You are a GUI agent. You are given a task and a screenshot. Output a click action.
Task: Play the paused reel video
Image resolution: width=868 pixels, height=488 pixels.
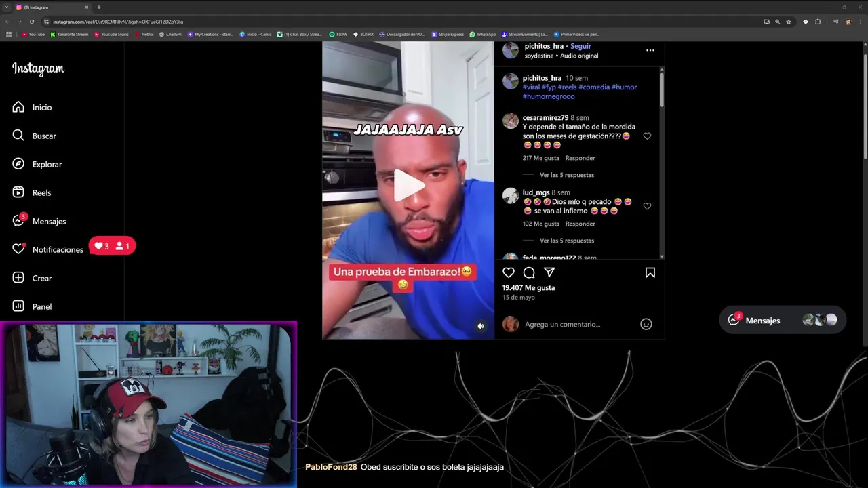(x=408, y=185)
